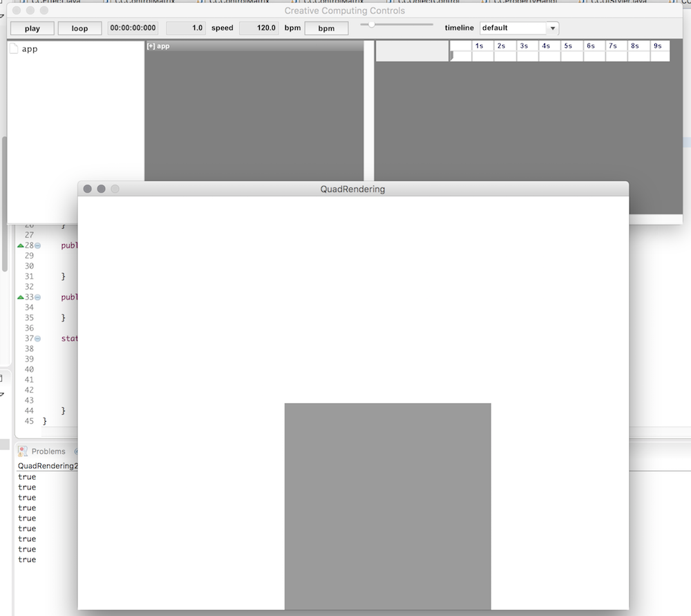Click the app file icon in the tree
The width and height of the screenshot is (691, 616).
(14, 49)
